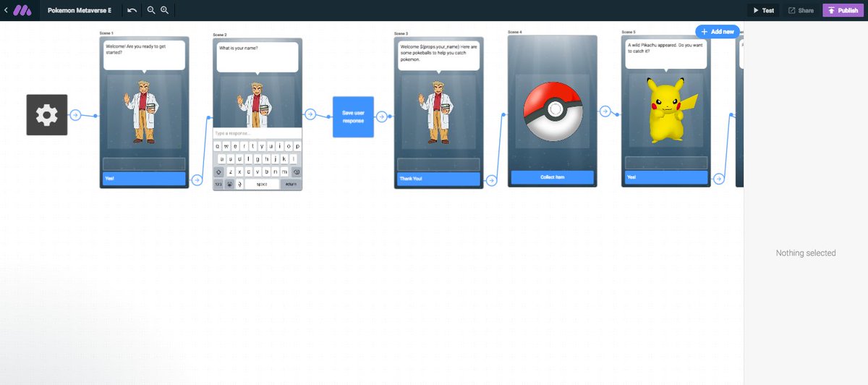The height and width of the screenshot is (385, 868).
Task: Tap the q key on Scene 2 keyboard
Action: (x=218, y=146)
